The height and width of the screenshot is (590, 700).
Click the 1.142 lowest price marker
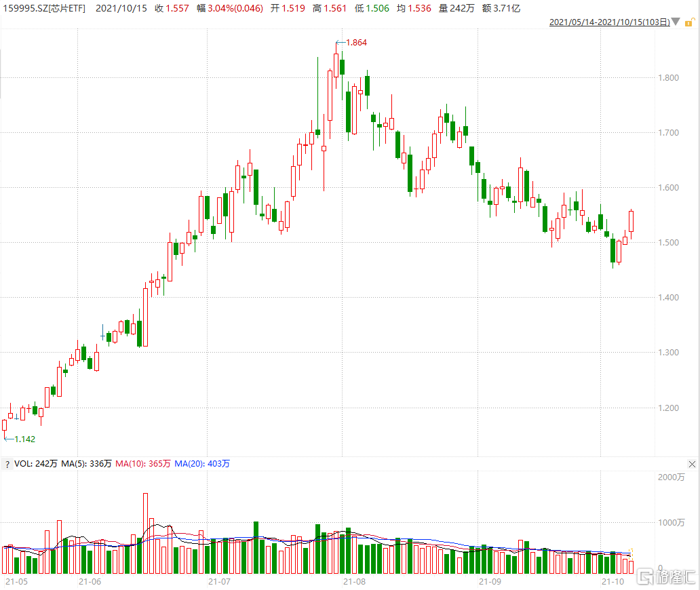24,439
